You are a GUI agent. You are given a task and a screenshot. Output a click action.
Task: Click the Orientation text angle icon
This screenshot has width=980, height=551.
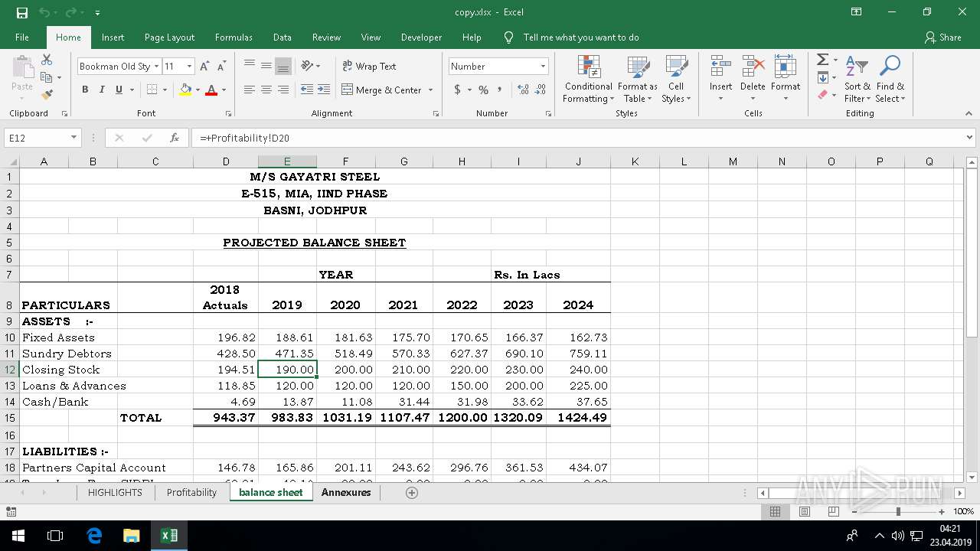click(307, 66)
